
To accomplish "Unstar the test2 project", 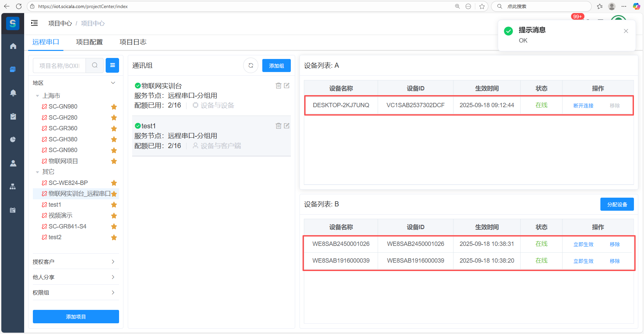I will (114, 238).
